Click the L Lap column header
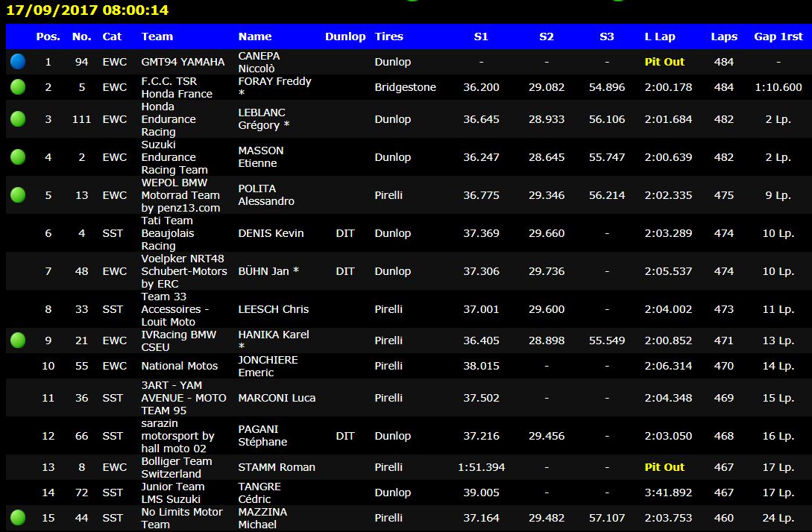Image resolution: width=812 pixels, height=532 pixels. click(660, 37)
